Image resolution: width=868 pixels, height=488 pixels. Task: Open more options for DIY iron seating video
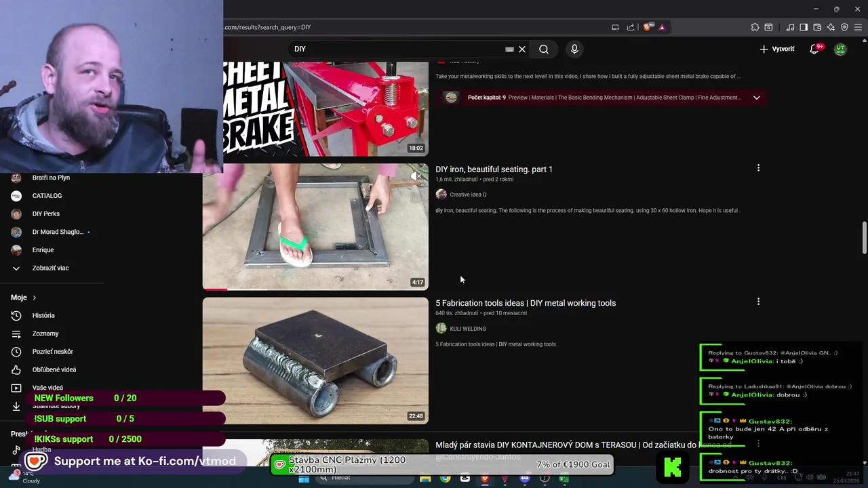(758, 168)
